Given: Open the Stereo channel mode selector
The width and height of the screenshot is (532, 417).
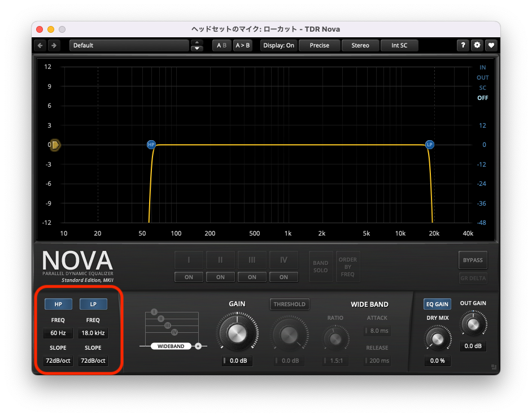Looking at the screenshot, I should pos(360,45).
